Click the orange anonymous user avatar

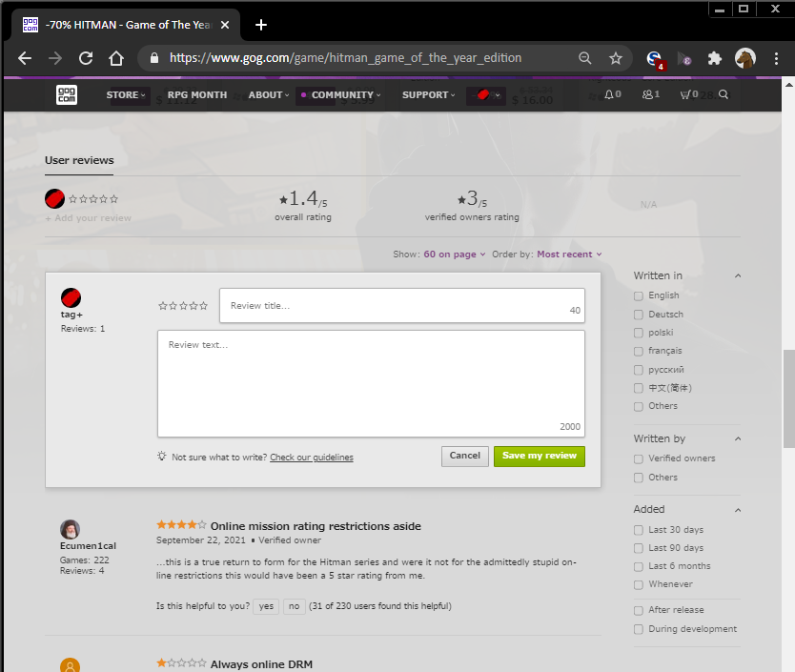coord(70,665)
